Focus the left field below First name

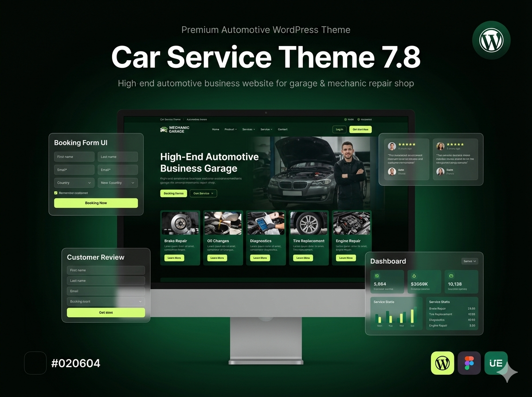click(x=74, y=170)
